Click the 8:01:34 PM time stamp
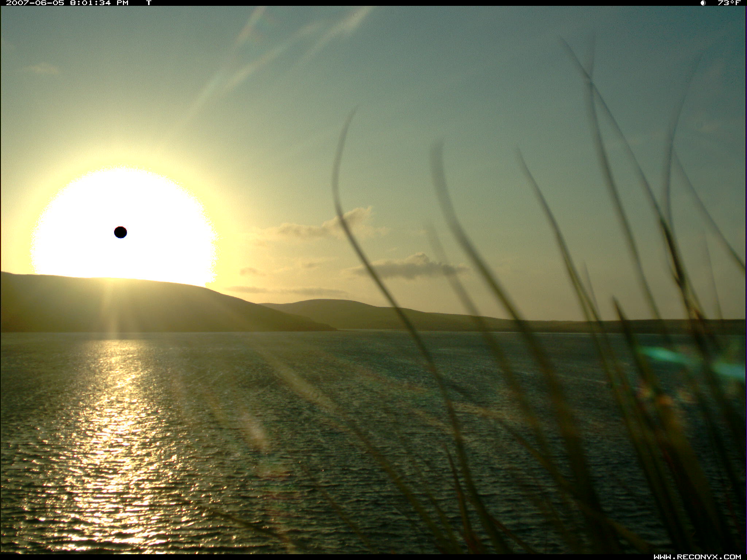The width and height of the screenshot is (747, 560). (x=99, y=3)
